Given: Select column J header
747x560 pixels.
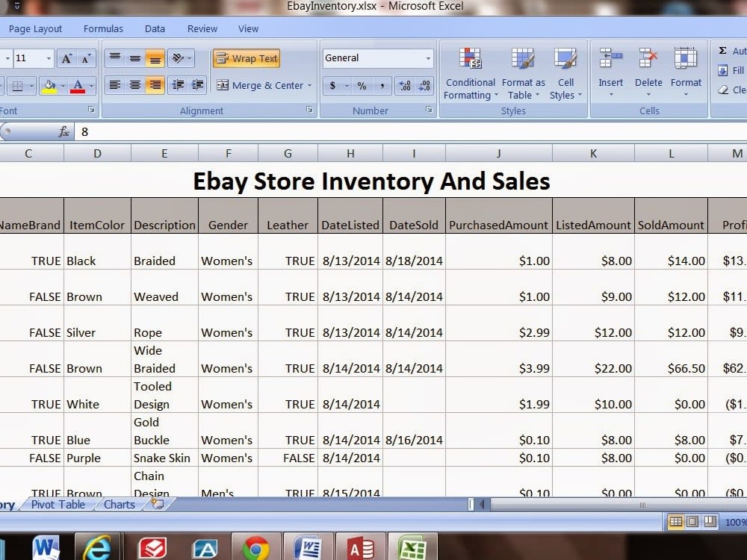Looking at the screenshot, I should [499, 153].
